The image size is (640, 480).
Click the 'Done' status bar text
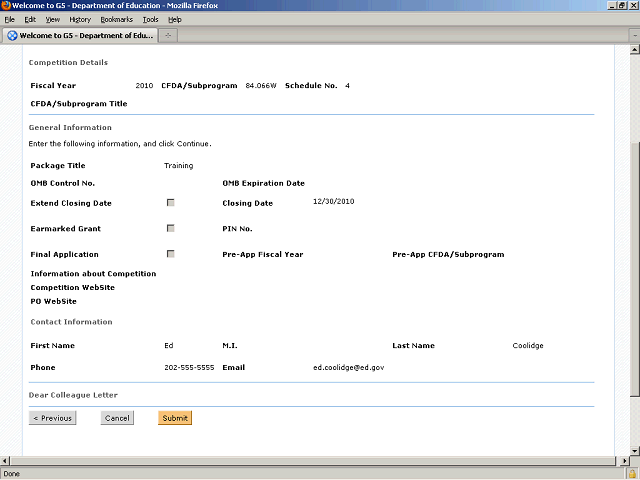pos(11,474)
